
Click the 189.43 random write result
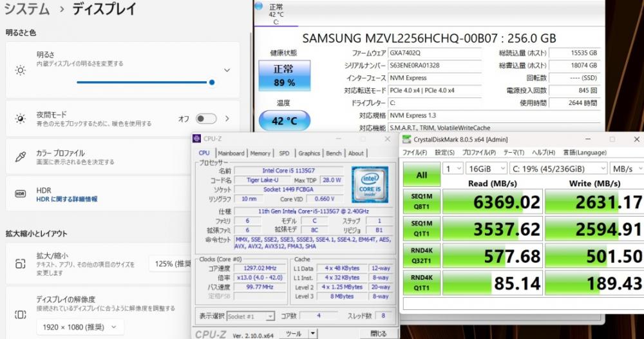594,283
